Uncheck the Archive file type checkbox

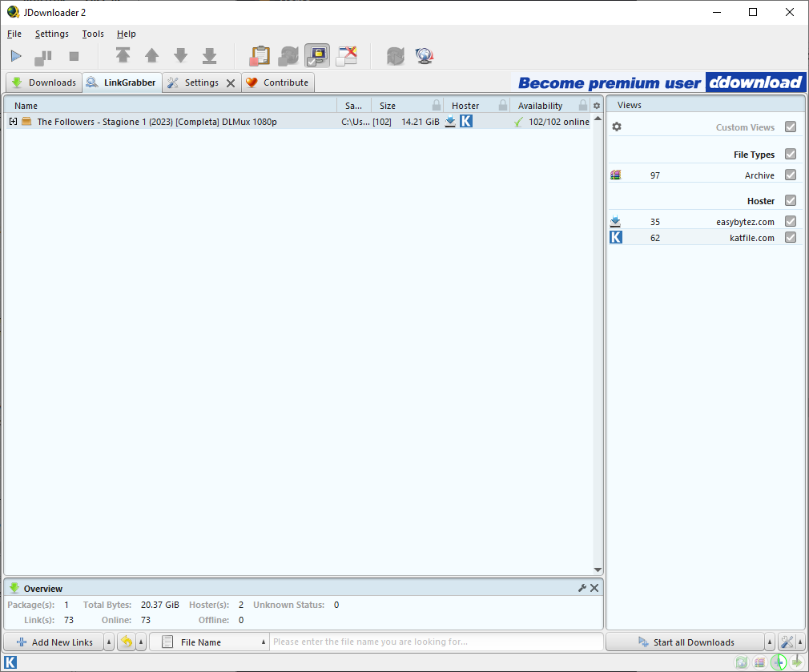click(791, 175)
